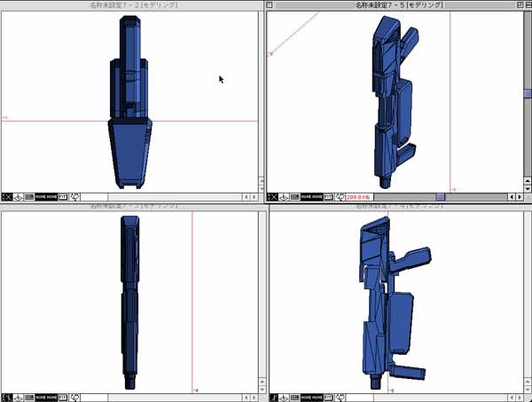Click the view plane icon in window 7-2
The image size is (532, 402).
(x=18, y=197)
